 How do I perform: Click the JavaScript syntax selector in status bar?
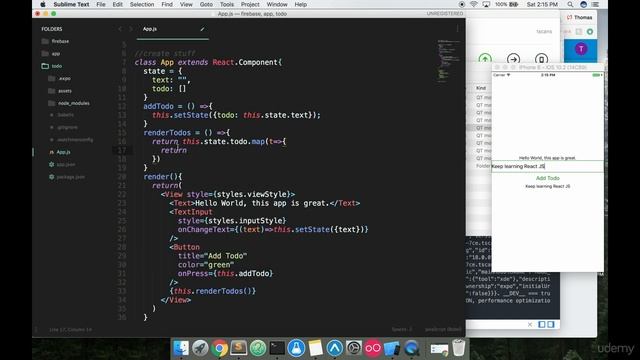[443, 329]
